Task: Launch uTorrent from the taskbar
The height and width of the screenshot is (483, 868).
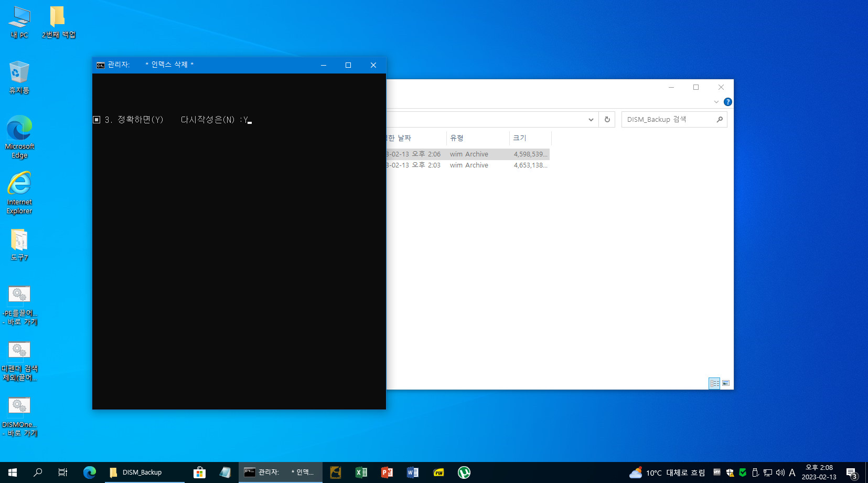Action: 464,472
